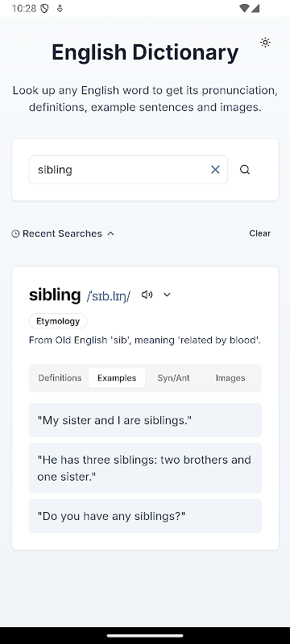Open the pronunciation chevron dropdown
Image resolution: width=290 pixels, height=644 pixels.
point(167,295)
